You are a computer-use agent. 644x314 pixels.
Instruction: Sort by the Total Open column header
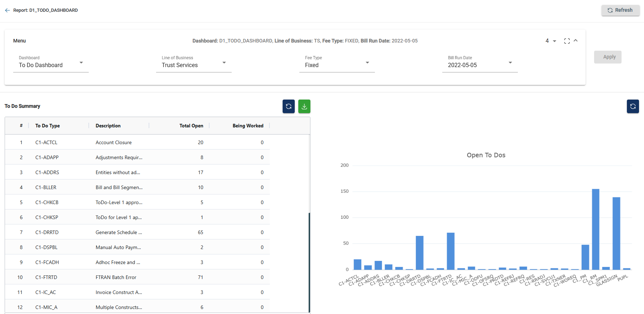coord(191,126)
